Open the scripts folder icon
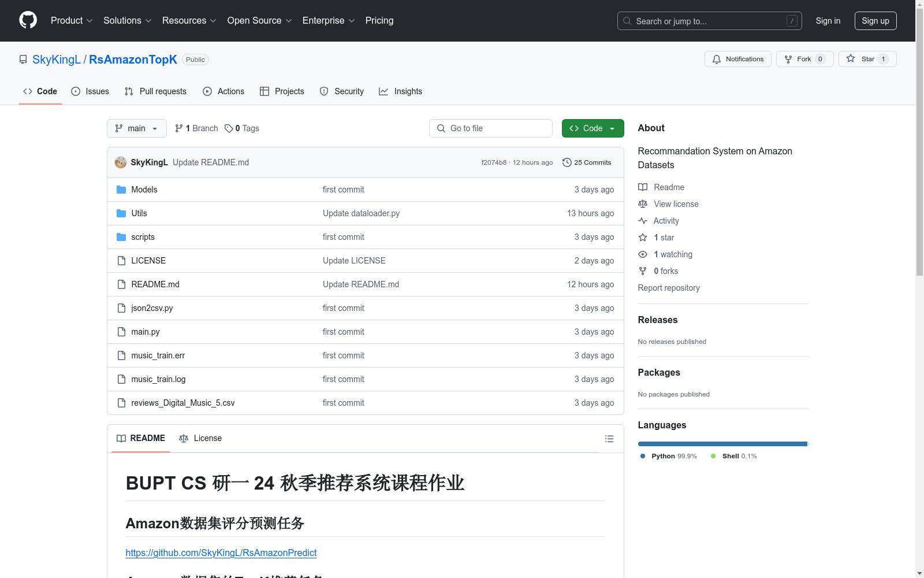924x578 pixels. pos(121,237)
